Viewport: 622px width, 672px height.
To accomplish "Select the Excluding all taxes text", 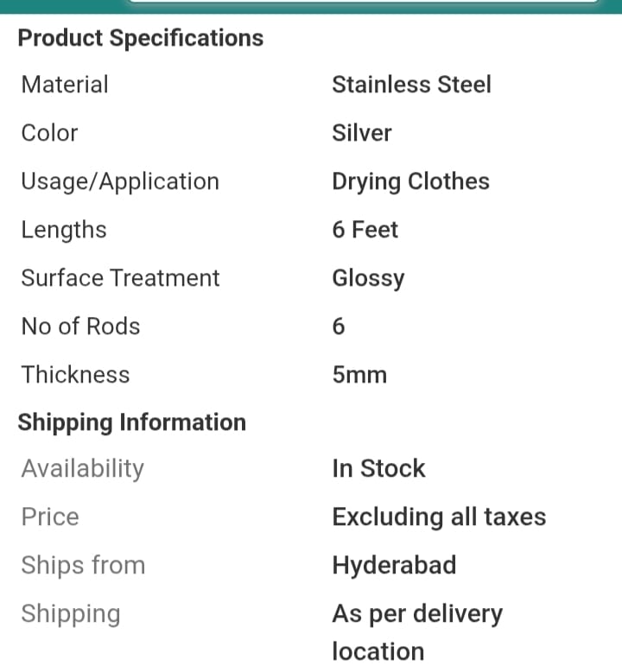I will 439,517.
